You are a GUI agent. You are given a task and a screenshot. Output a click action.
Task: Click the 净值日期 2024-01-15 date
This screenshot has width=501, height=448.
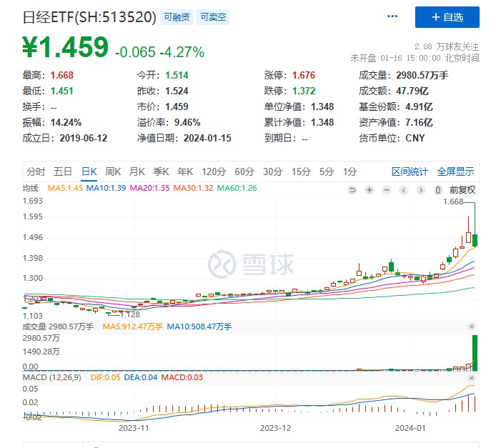pos(207,138)
